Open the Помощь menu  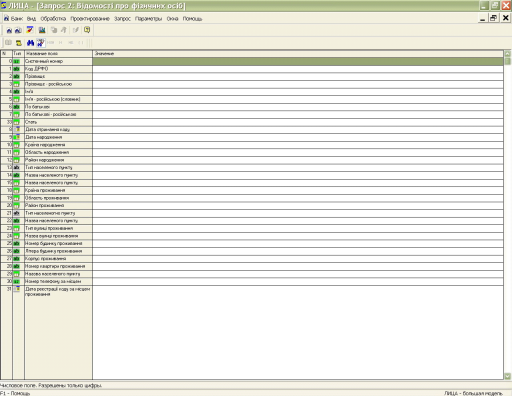[x=192, y=19]
